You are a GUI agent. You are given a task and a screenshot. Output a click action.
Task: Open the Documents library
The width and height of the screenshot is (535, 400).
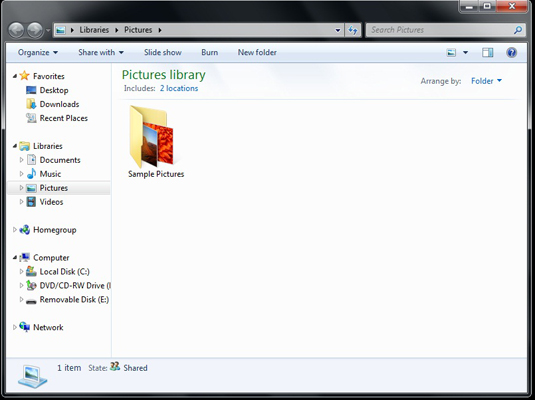(x=60, y=160)
